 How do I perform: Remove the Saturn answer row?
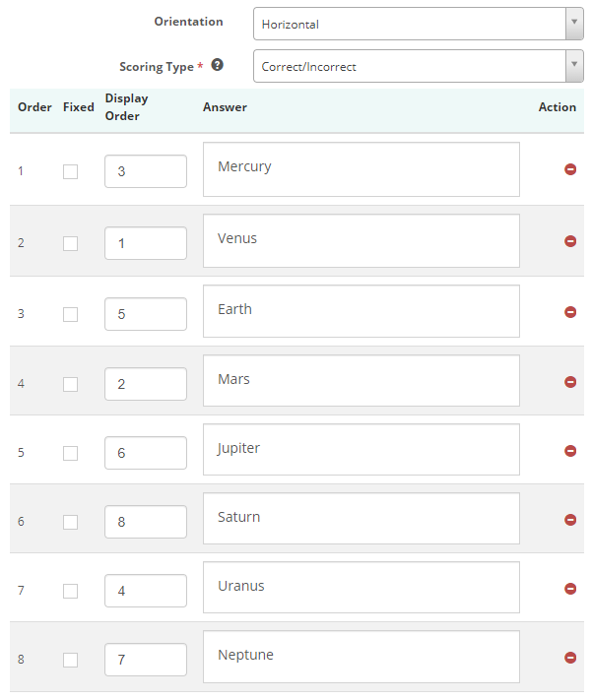pos(570,520)
